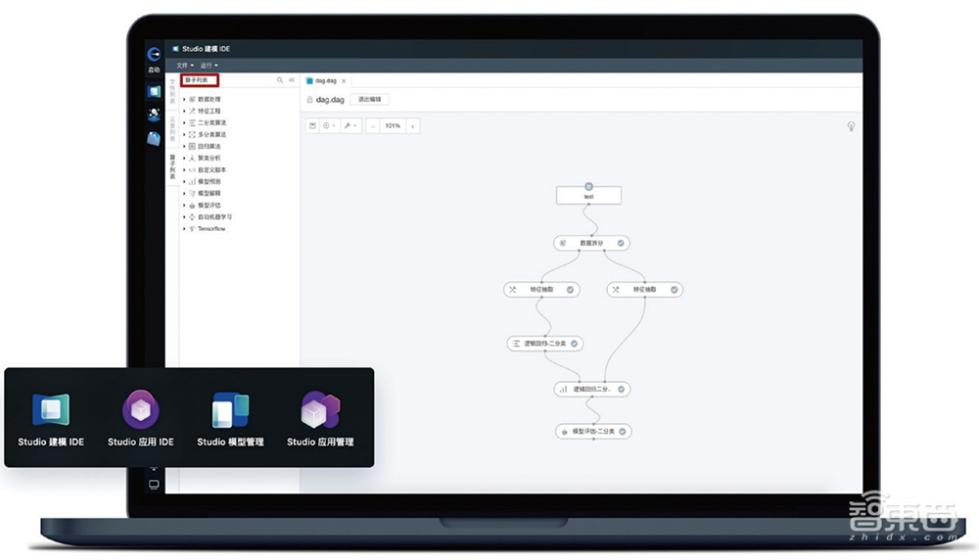Viewport: 979px width, 560px height.
Task: Expand the 数据处理 tree category
Action: point(183,99)
